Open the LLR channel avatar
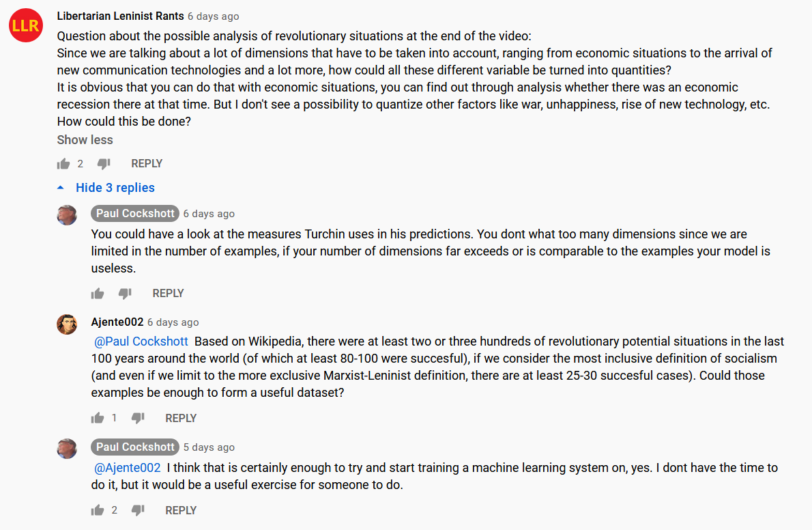The width and height of the screenshot is (812, 530). tap(26, 25)
